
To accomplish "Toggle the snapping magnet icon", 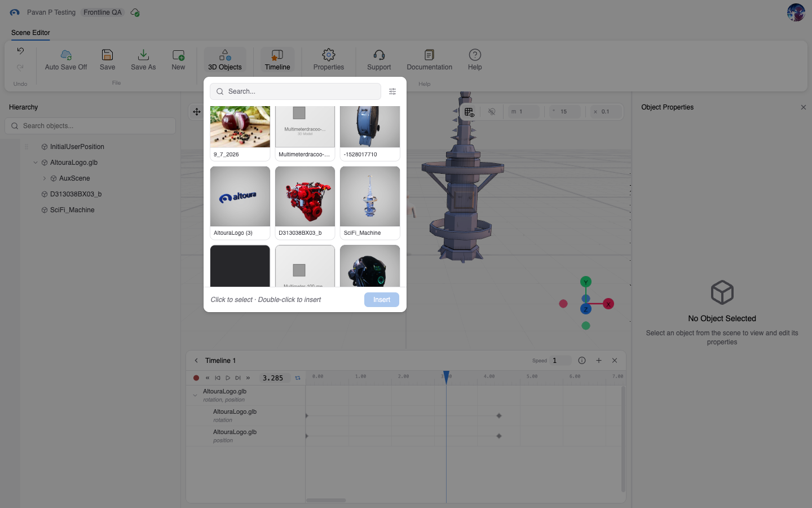I will [492, 112].
